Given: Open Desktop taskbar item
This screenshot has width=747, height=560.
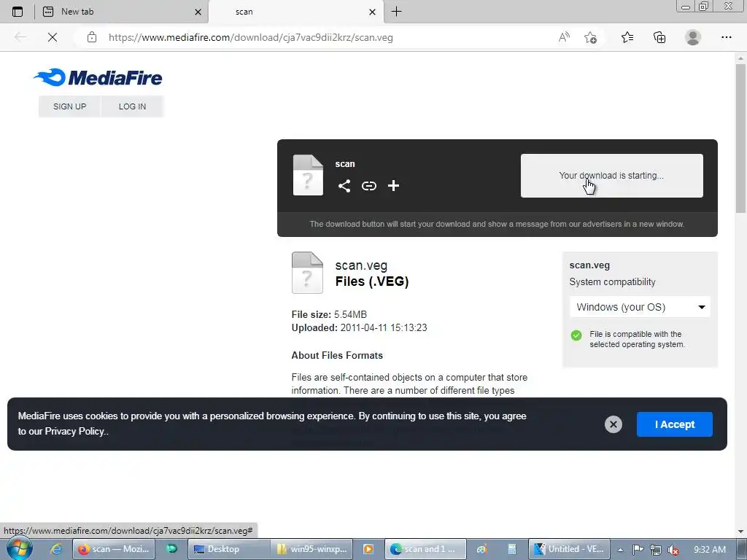Looking at the screenshot, I should [229, 549].
